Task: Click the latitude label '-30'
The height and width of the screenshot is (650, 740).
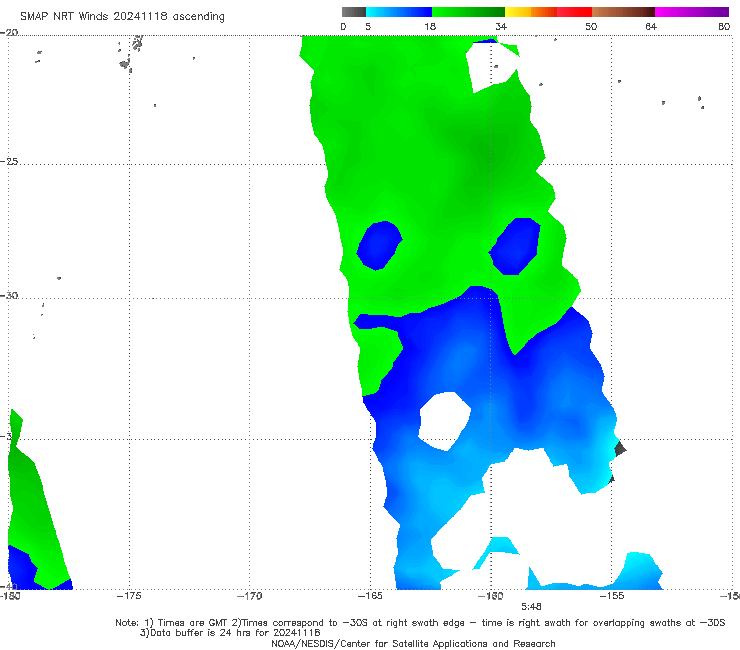Action: [9, 295]
